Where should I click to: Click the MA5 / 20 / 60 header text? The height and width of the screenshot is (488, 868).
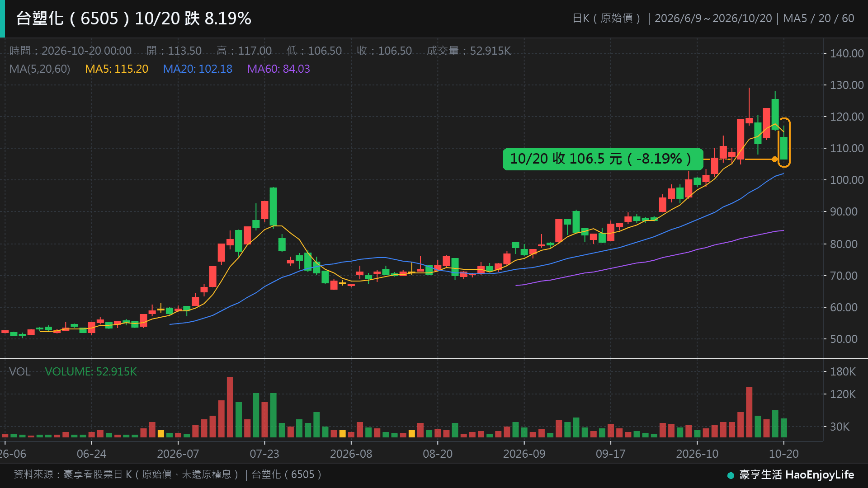coord(819,19)
